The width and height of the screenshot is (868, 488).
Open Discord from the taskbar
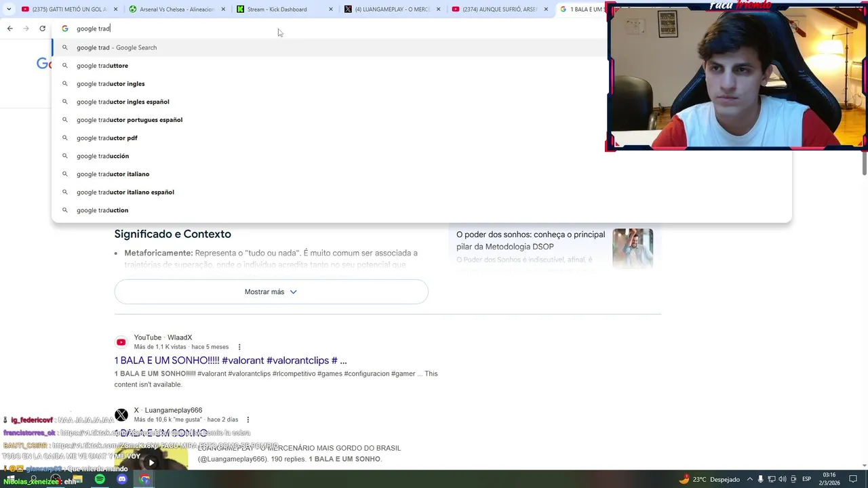[122, 479]
